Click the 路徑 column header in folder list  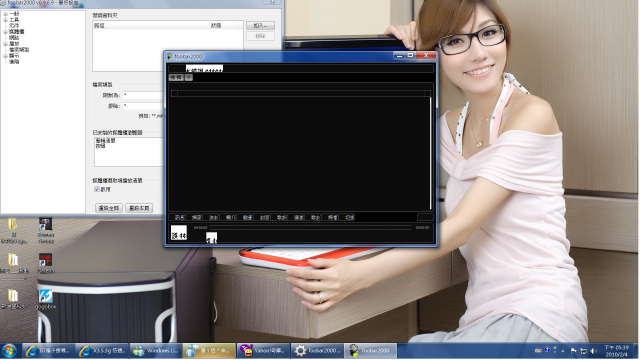[x=150, y=25]
